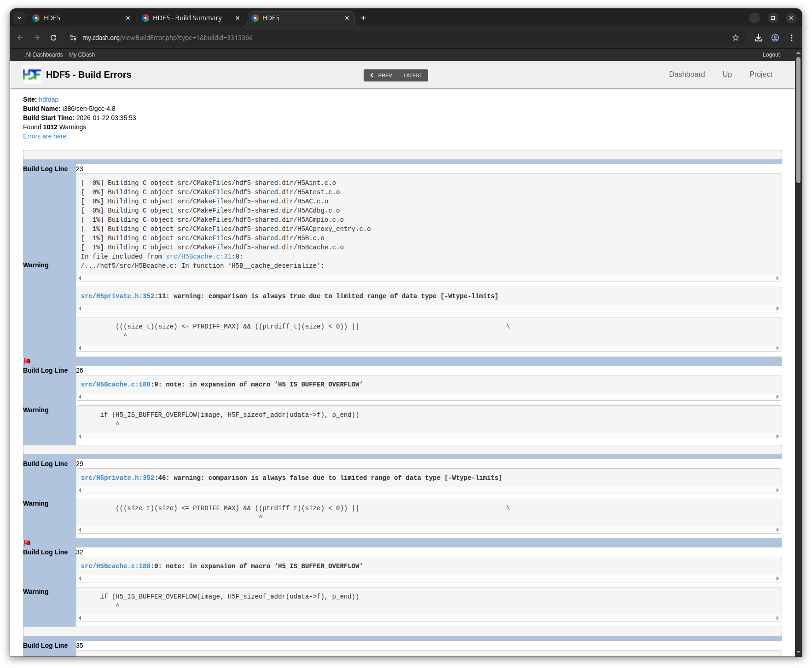The image size is (812, 668).
Task: Click the HDF5 logo icon
Action: (x=32, y=75)
